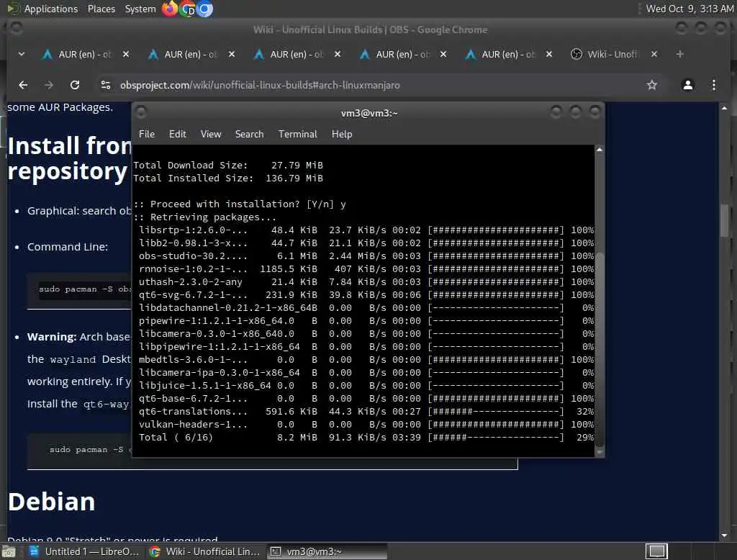Click the first 'sudo pacman -S' code block
Image resolution: width=737 pixels, height=560 pixels.
tap(79, 289)
